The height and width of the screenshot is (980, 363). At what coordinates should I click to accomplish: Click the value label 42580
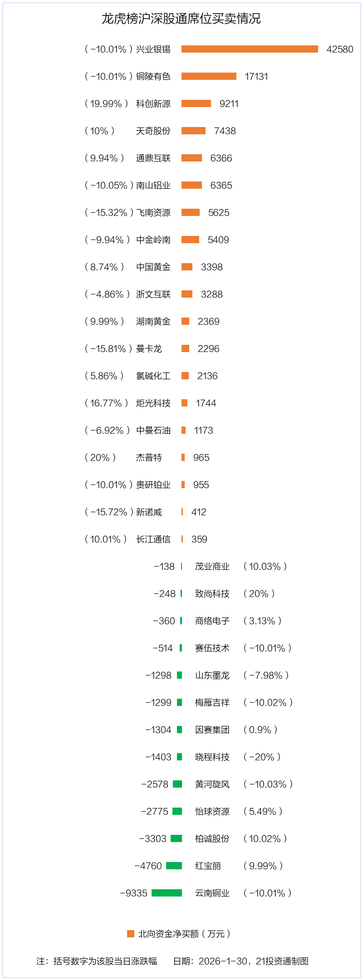[340, 49]
